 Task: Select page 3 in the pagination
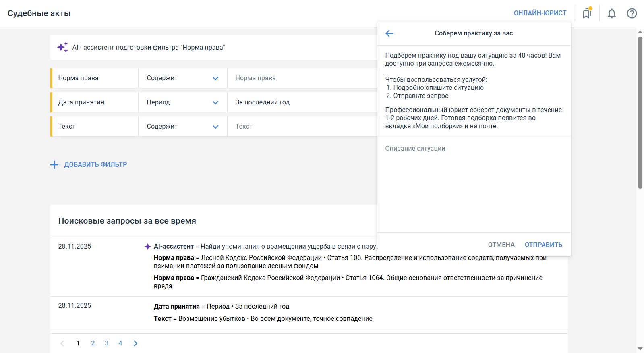point(107,343)
